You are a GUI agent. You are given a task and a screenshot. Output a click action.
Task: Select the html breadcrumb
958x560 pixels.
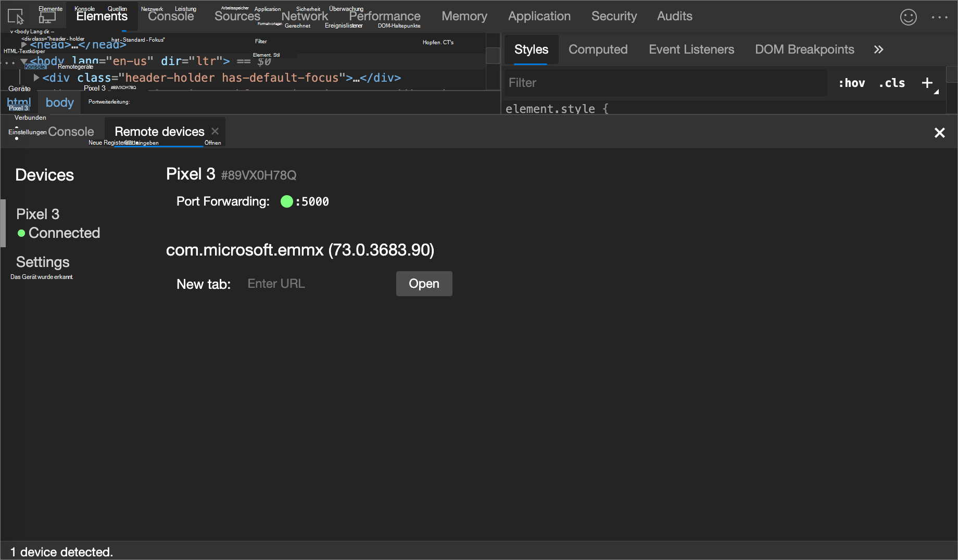[x=19, y=103]
